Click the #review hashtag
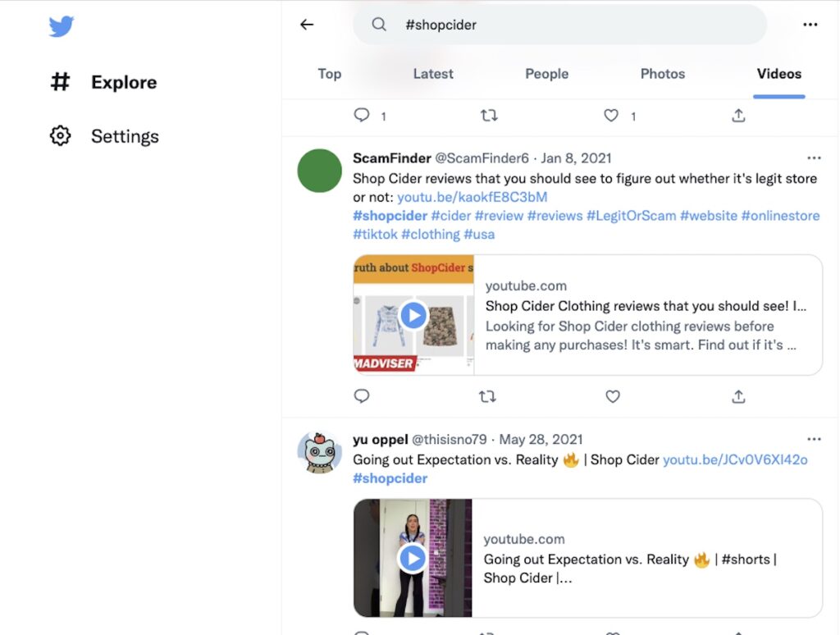 [499, 216]
